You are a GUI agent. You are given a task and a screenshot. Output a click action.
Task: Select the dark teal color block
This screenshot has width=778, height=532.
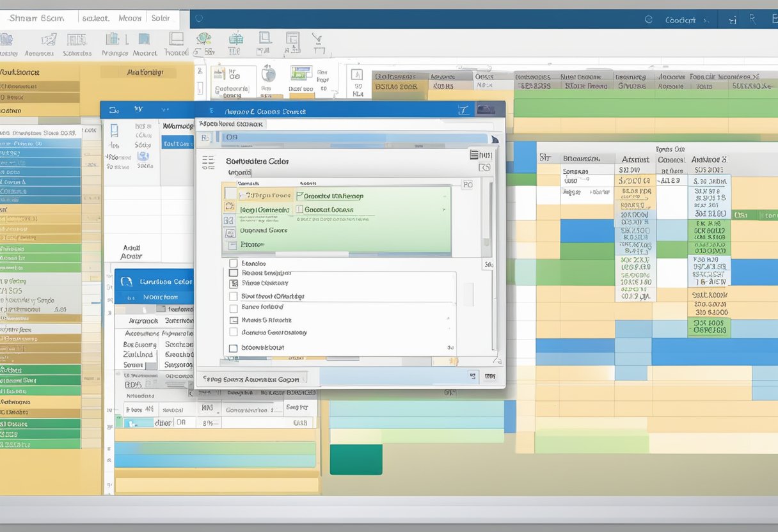coord(356,459)
